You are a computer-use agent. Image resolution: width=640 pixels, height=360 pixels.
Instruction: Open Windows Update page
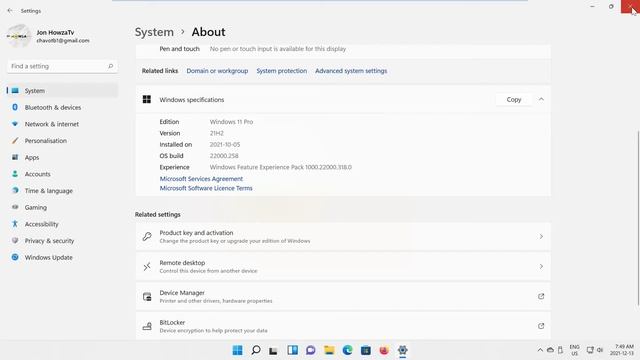(x=62, y=258)
